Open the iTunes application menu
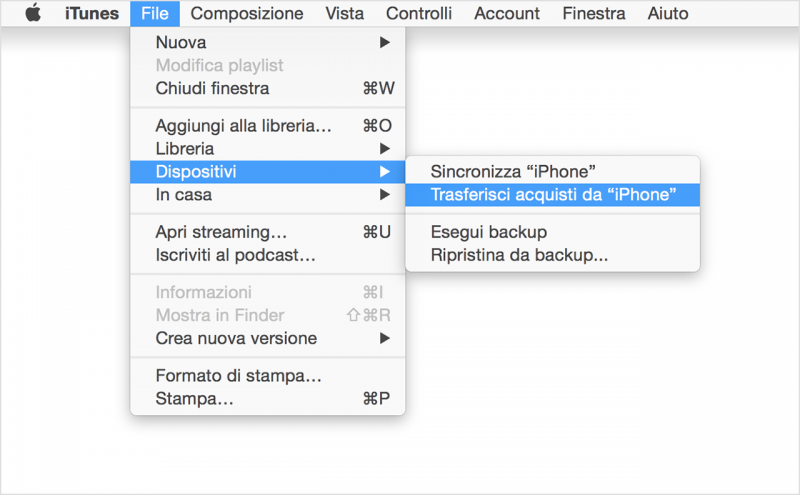800x495 pixels. click(x=92, y=13)
